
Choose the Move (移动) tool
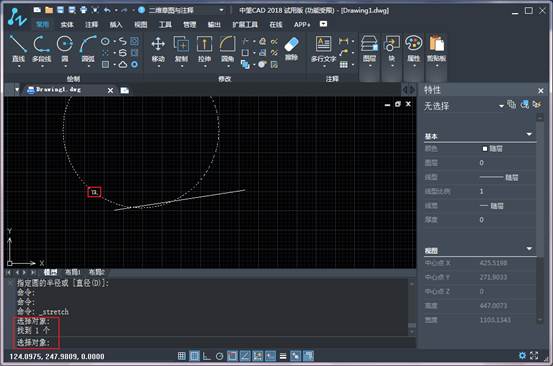(158, 49)
